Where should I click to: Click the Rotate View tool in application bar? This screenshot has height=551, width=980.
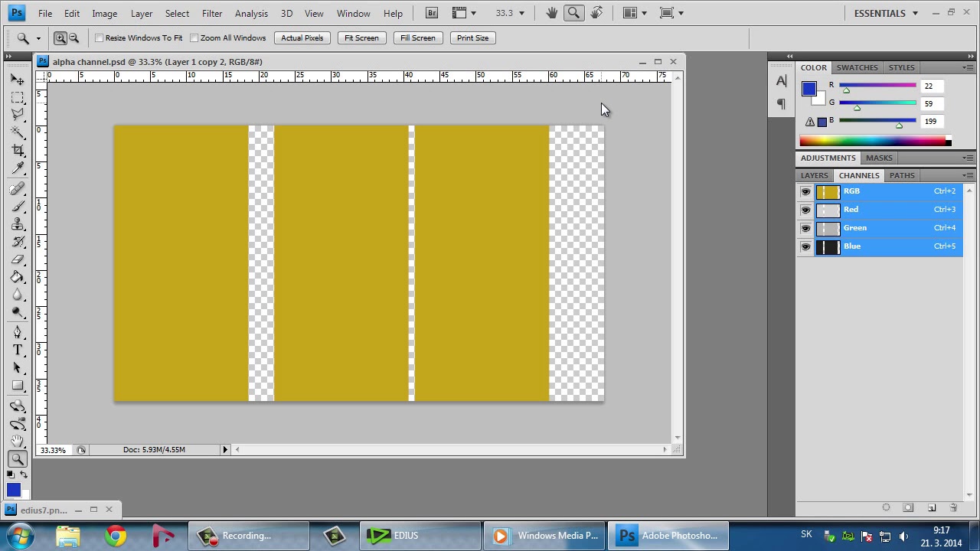[596, 13]
